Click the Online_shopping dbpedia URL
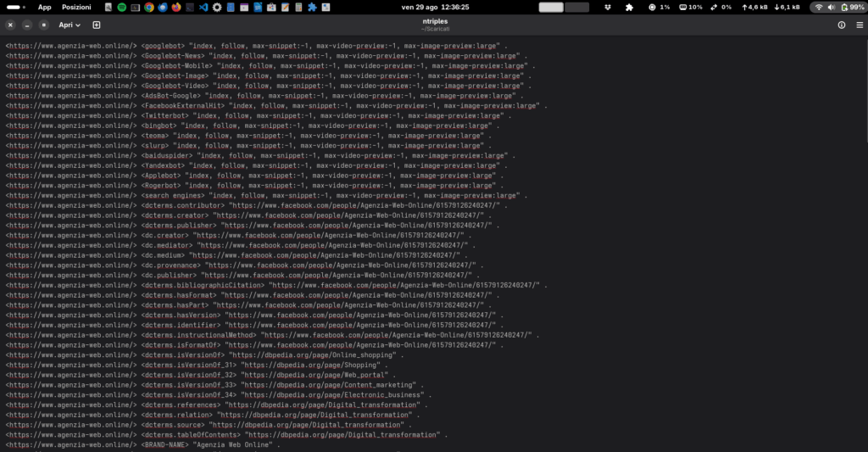The height and width of the screenshot is (452, 868). (312, 355)
